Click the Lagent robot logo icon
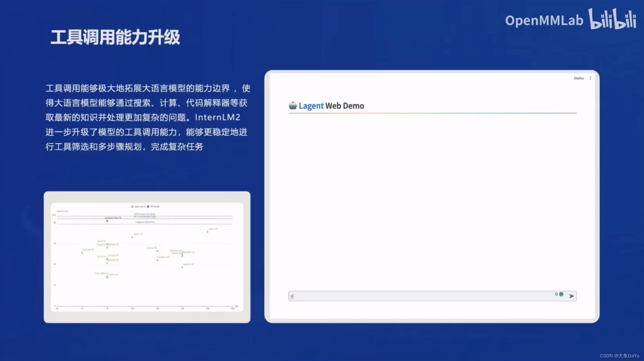 click(293, 105)
